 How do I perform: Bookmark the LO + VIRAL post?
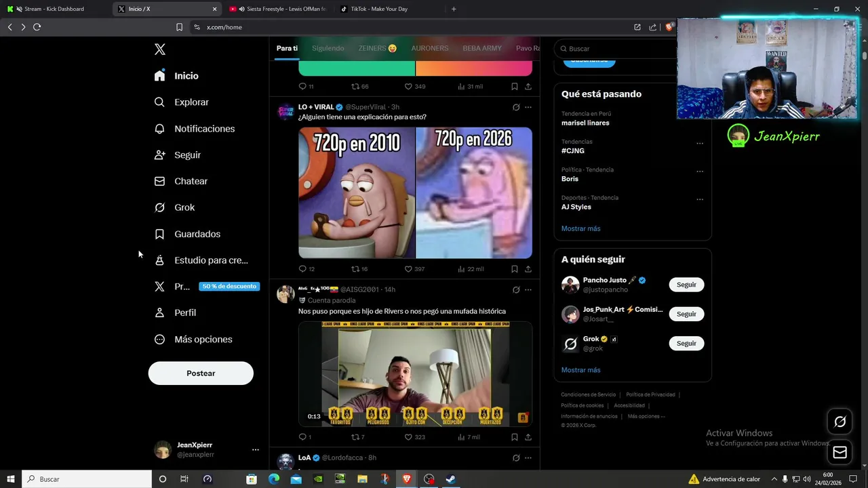pyautogui.click(x=515, y=269)
